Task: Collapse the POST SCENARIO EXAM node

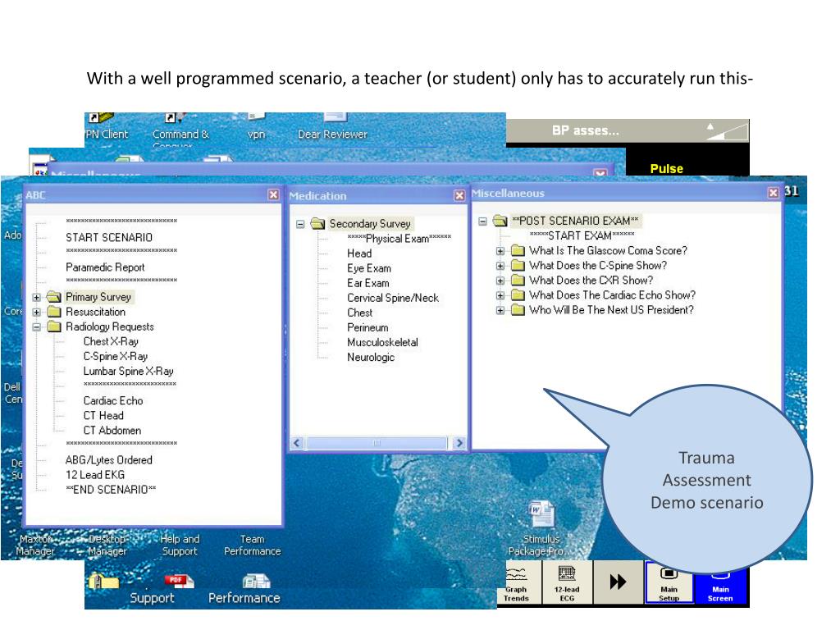Action: click(482, 221)
